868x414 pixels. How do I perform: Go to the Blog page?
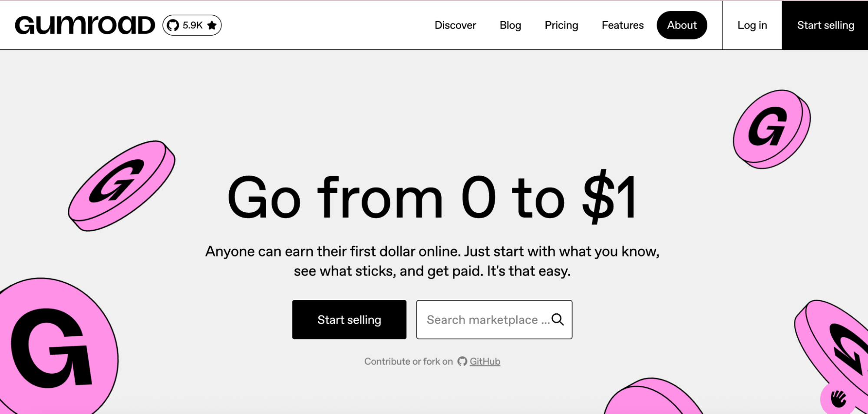click(x=510, y=25)
